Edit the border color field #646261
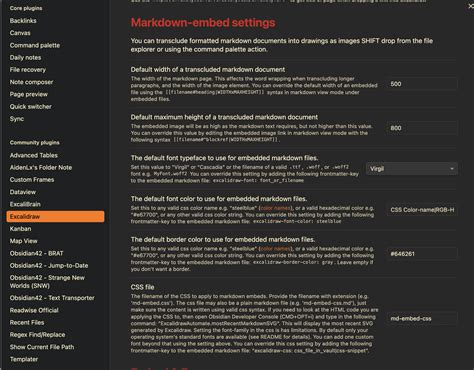This screenshot has height=370, width=474. (x=422, y=254)
